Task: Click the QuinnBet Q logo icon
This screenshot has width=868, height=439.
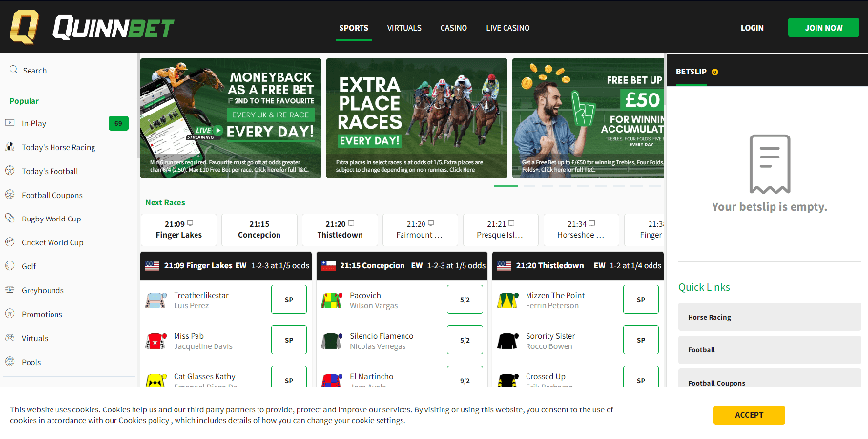Action: [x=25, y=27]
